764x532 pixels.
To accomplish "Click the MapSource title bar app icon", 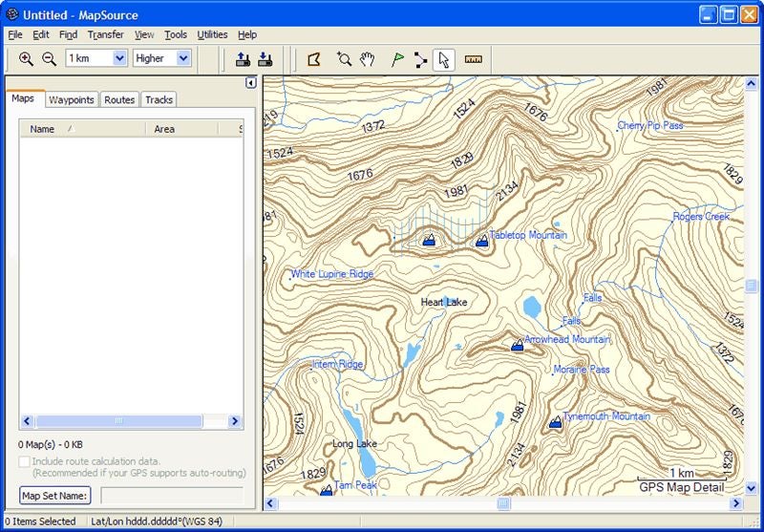I will pyautogui.click(x=12, y=14).
